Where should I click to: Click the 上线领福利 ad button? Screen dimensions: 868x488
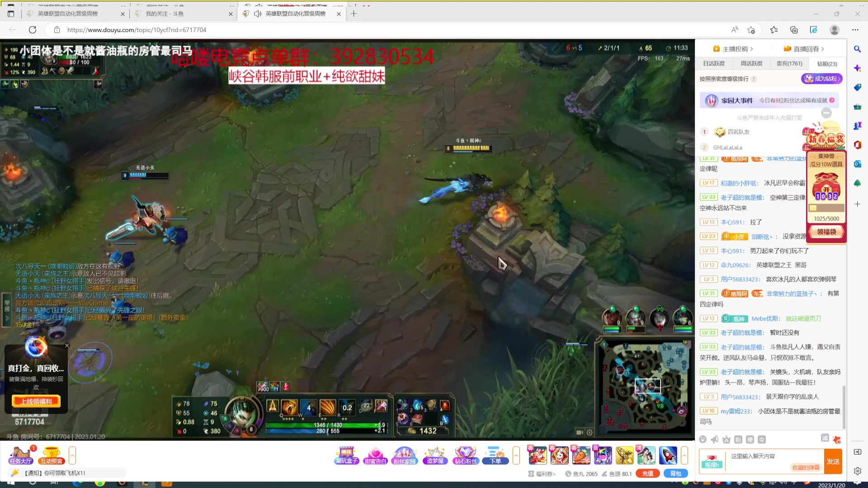pyautogui.click(x=36, y=401)
